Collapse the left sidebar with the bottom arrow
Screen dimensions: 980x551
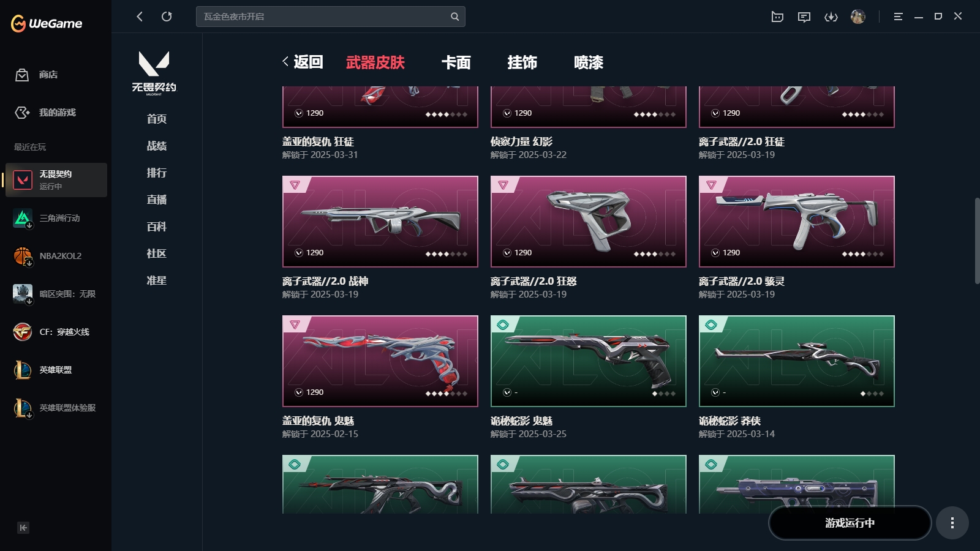click(x=23, y=528)
